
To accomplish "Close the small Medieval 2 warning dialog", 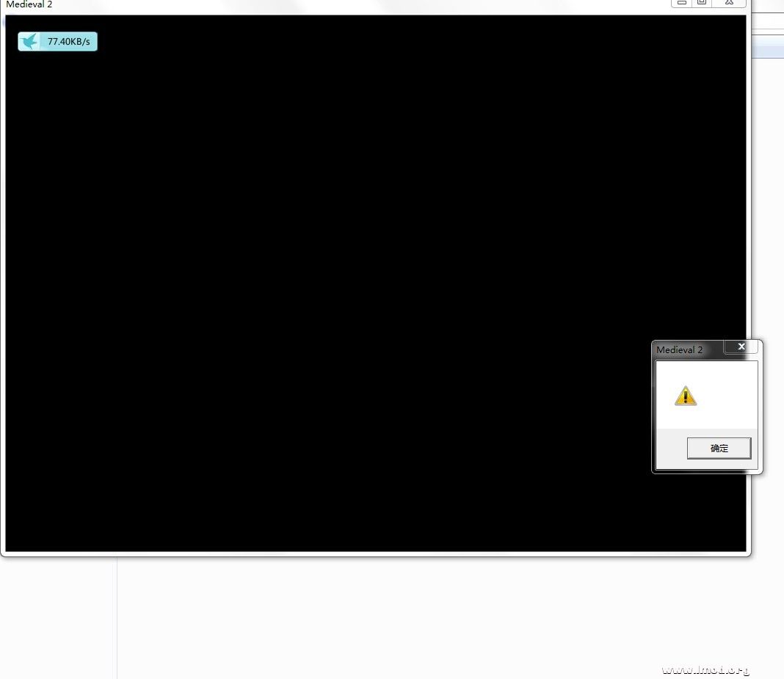I will 741,346.
